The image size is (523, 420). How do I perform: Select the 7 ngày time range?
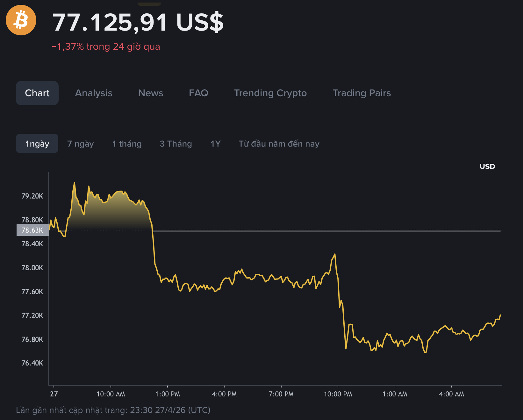80,143
